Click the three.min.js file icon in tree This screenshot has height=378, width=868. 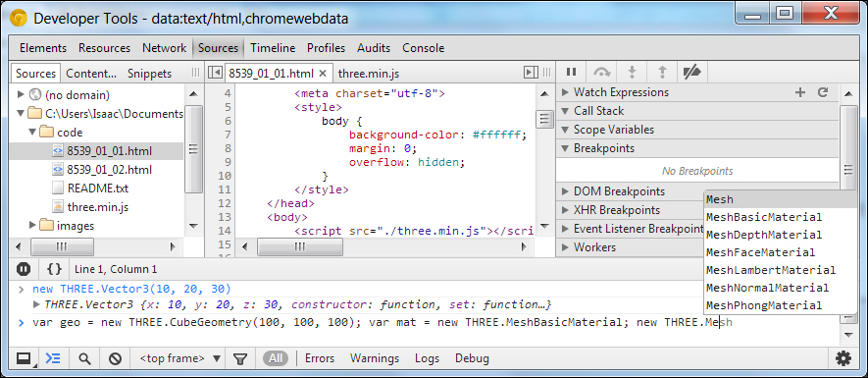coord(58,207)
